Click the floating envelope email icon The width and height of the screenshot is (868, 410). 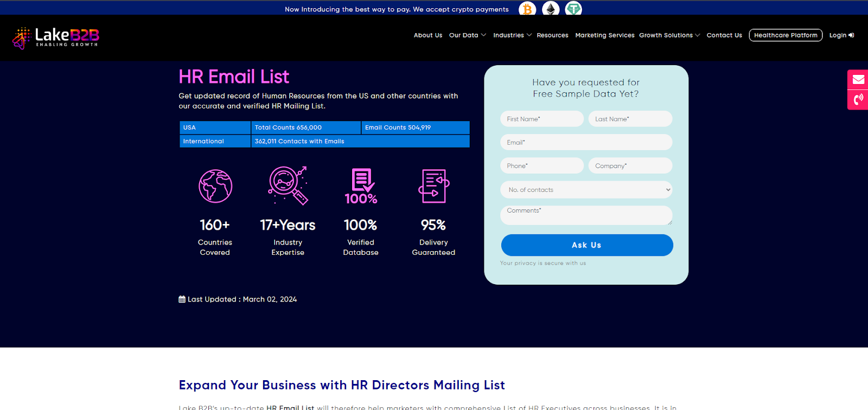tap(858, 80)
